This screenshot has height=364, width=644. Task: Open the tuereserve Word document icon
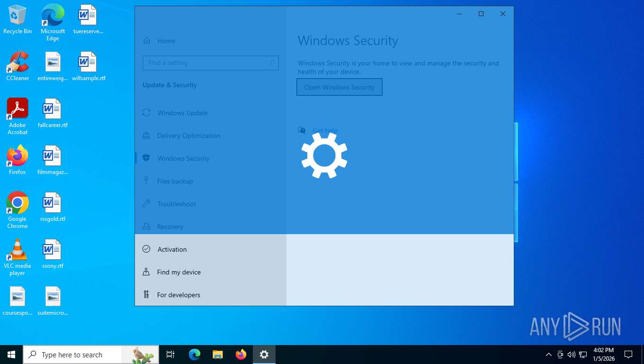pyautogui.click(x=88, y=19)
